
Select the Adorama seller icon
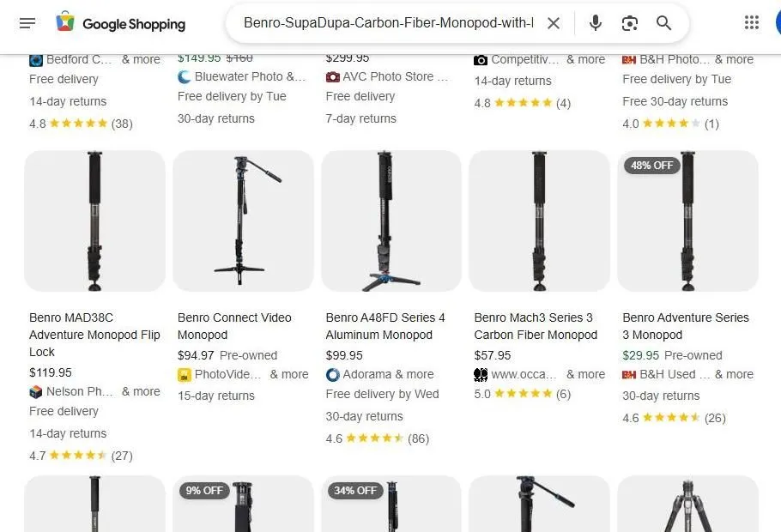coord(332,373)
